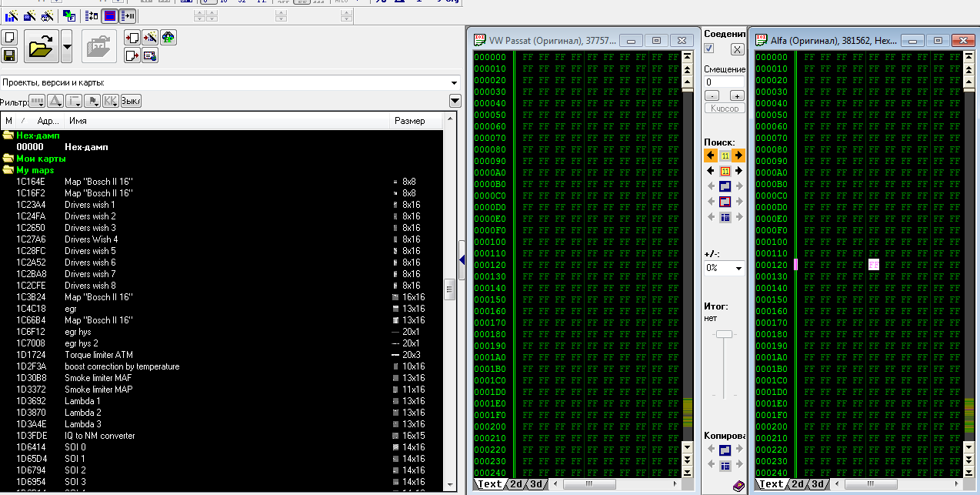The width and height of the screenshot is (980, 495).
Task: Click the Выкл filter off button
Action: tap(131, 101)
